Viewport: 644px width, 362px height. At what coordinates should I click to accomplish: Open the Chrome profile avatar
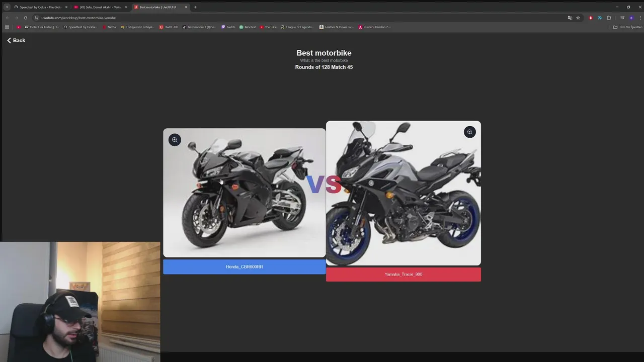[x=631, y=18]
